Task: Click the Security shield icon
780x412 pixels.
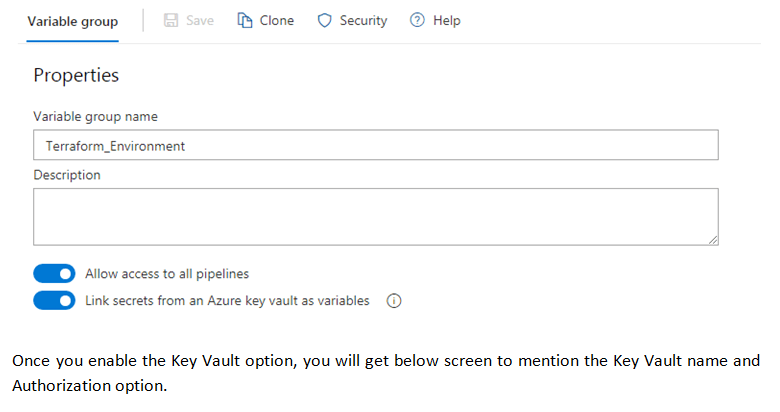Action: click(x=324, y=21)
